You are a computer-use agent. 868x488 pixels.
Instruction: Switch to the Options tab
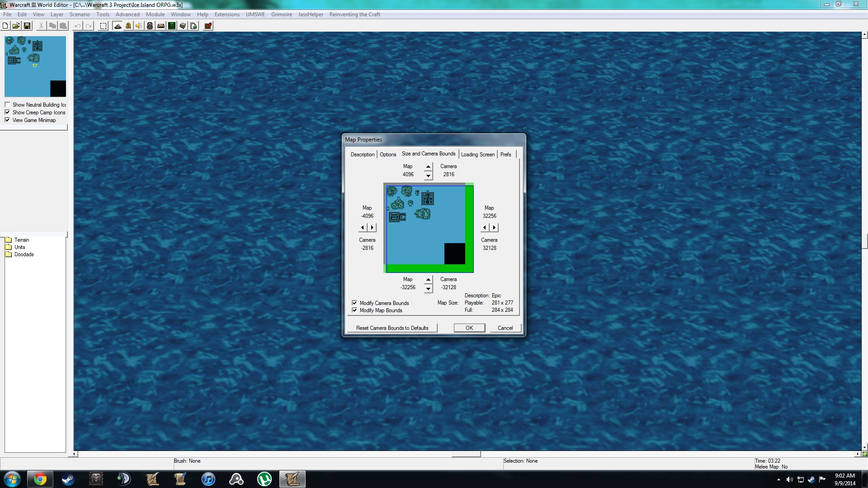tap(388, 155)
